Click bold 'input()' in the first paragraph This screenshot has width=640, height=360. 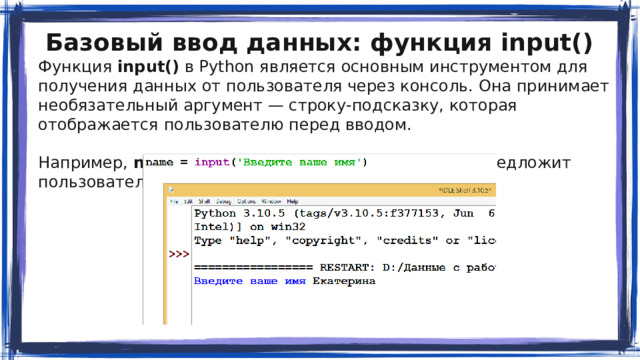pyautogui.click(x=148, y=67)
